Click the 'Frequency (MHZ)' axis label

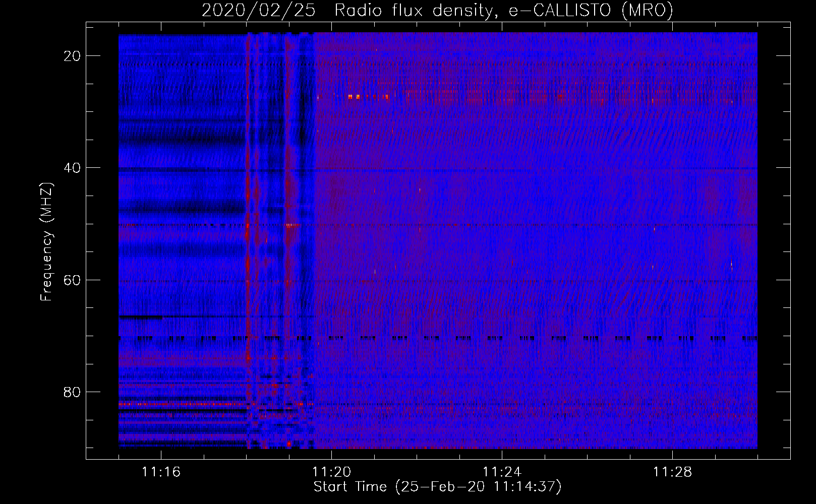point(46,241)
